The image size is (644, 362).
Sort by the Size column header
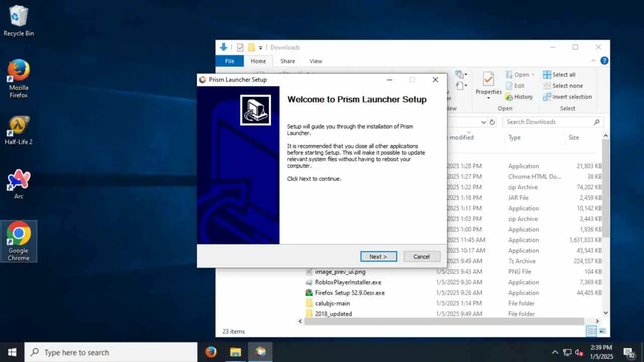click(x=574, y=137)
